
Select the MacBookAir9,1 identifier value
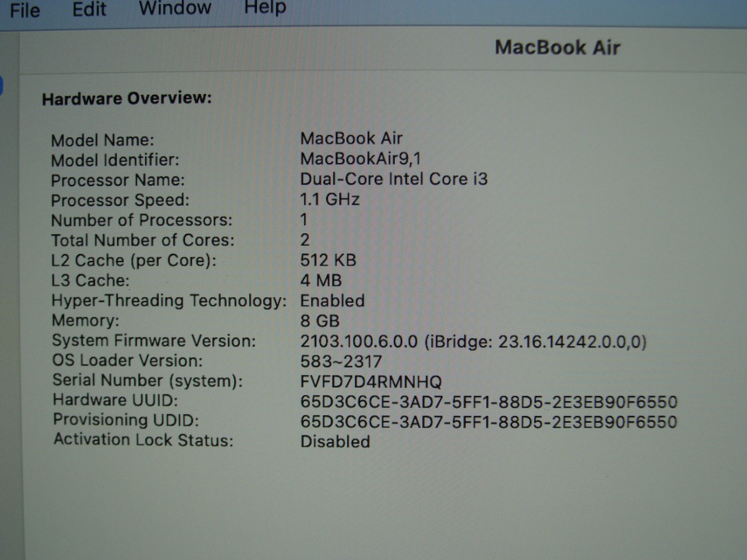click(360, 159)
